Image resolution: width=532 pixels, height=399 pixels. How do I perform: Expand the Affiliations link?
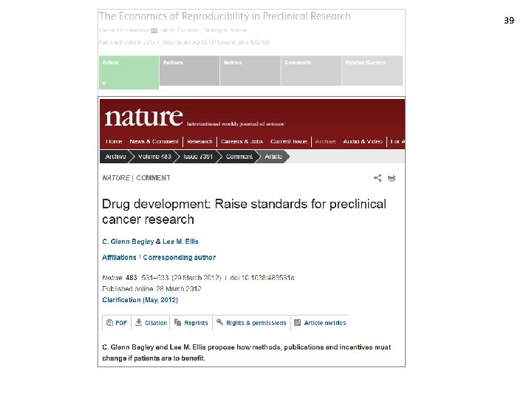(x=119, y=258)
